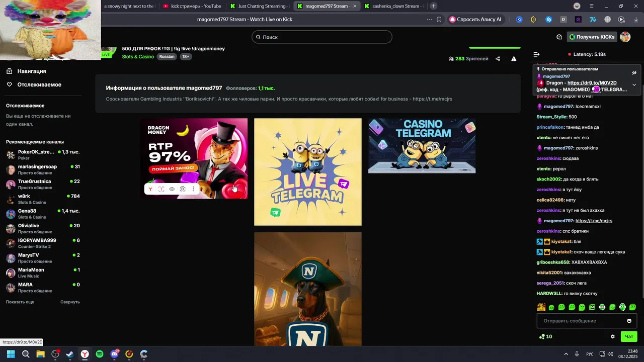The height and width of the screenshot is (362, 644).
Task: Show hidden tray icons chevron
Action: point(566,354)
